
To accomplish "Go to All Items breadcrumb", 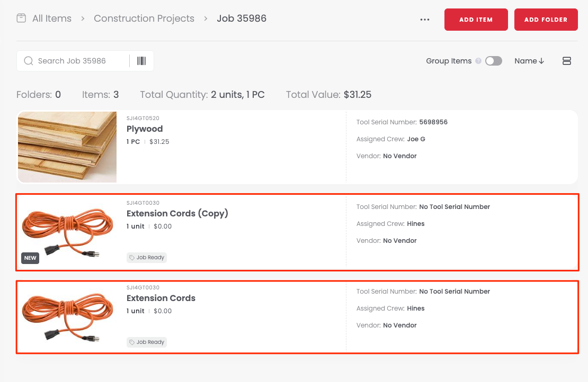I will (x=51, y=19).
